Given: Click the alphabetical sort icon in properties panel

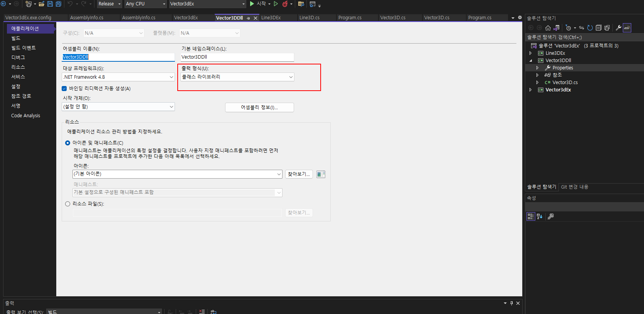Looking at the screenshot, I should (540, 216).
